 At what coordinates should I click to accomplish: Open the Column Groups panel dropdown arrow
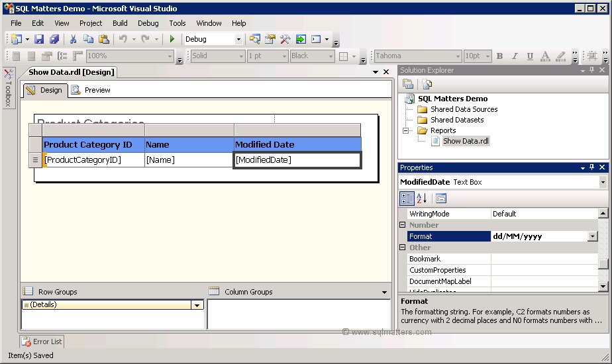pos(384,293)
